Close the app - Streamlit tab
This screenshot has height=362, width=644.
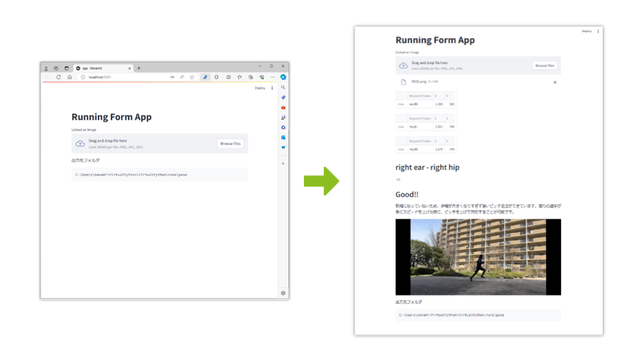(x=129, y=68)
